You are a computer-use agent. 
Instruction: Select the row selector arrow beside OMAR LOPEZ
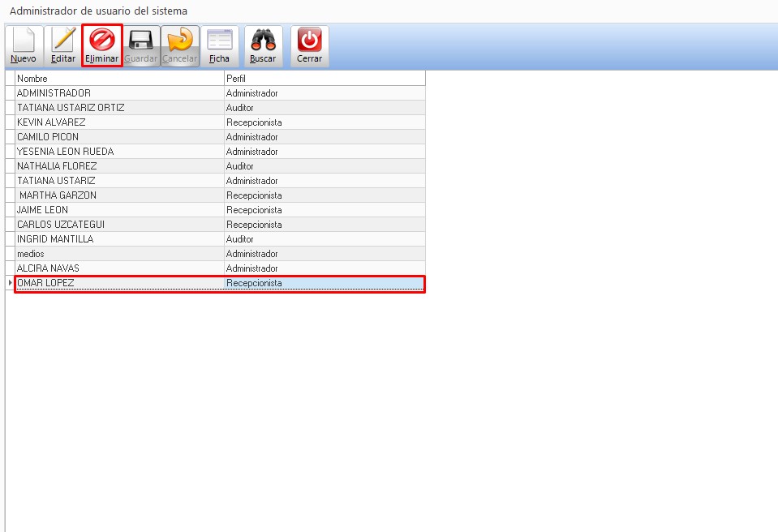(10, 283)
